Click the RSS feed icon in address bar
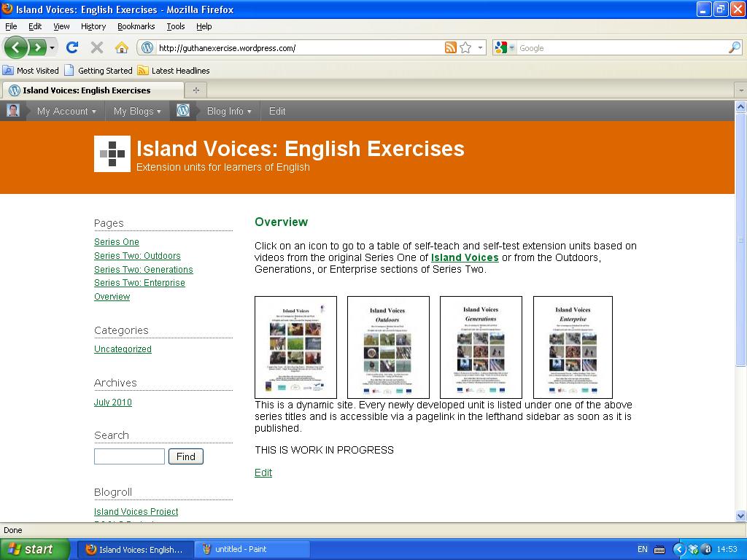Image resolution: width=747 pixels, height=560 pixels. 450,48
